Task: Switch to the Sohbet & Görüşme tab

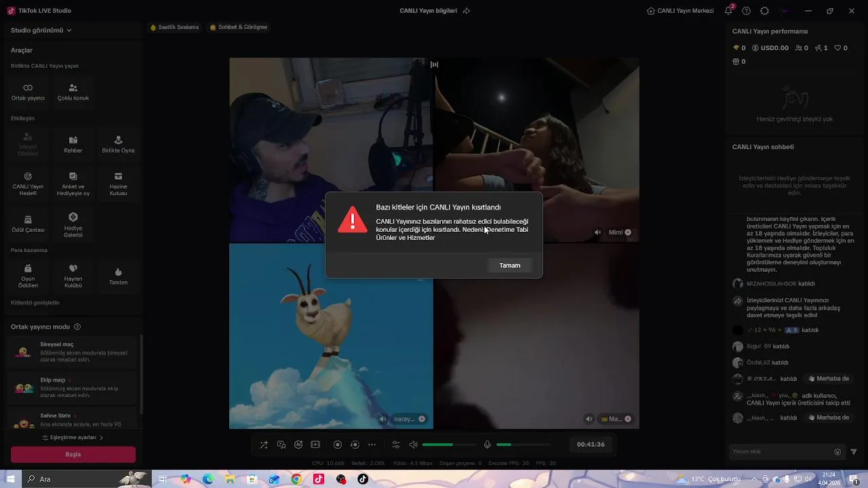Action: point(239,27)
